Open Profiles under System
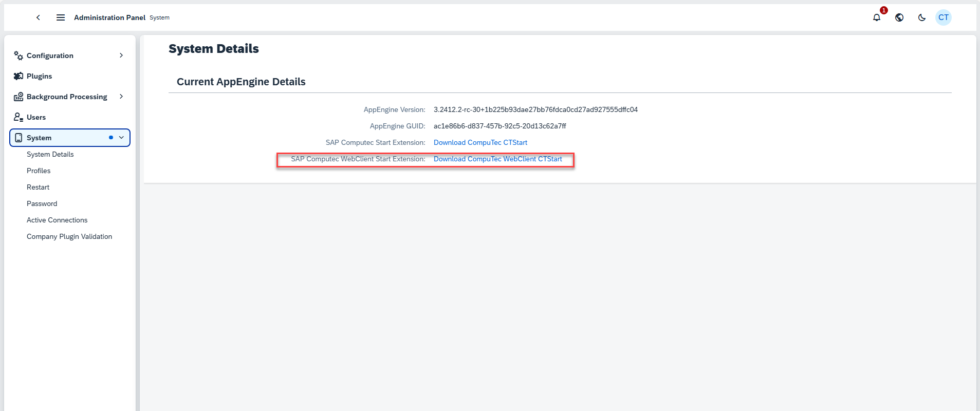The height and width of the screenshot is (411, 980). [x=39, y=171]
